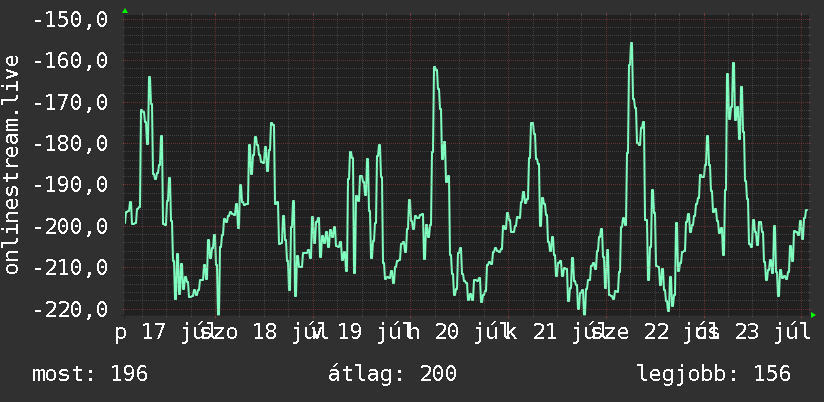Click the -210,0 y-axis label

(70, 267)
